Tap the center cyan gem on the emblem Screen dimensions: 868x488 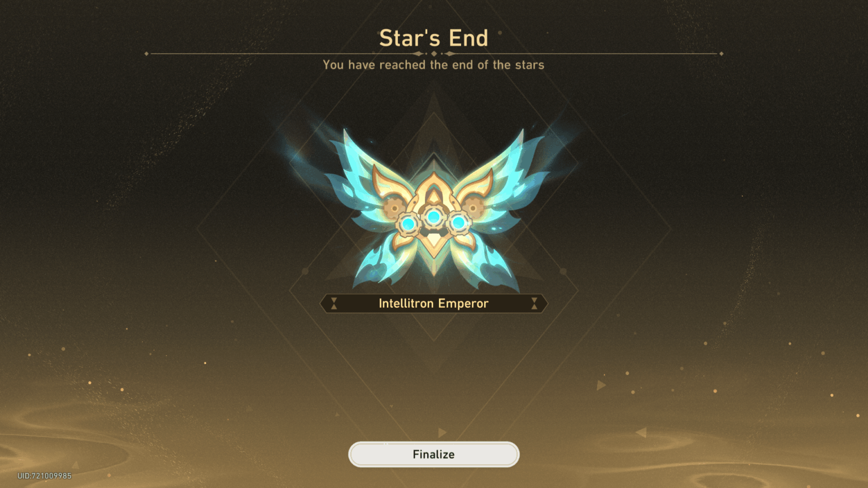[x=433, y=217]
